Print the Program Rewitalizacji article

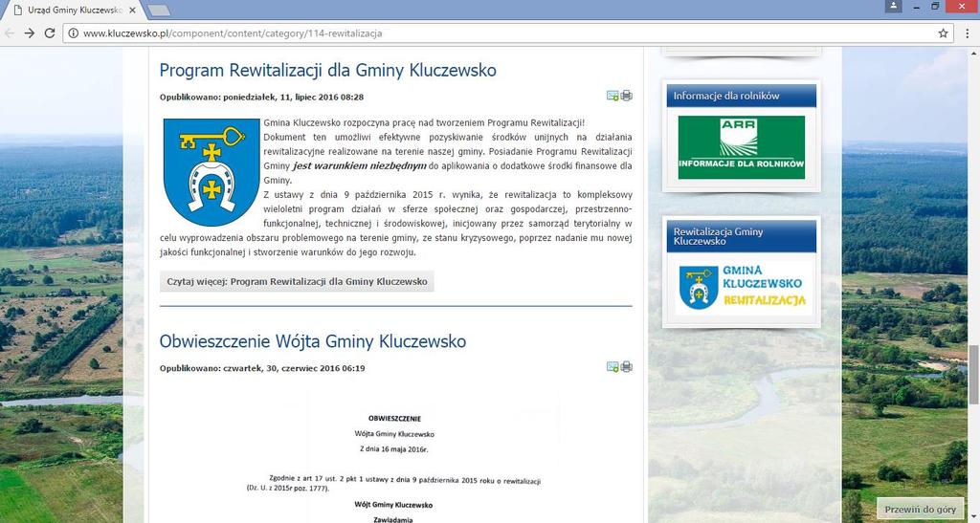626,96
